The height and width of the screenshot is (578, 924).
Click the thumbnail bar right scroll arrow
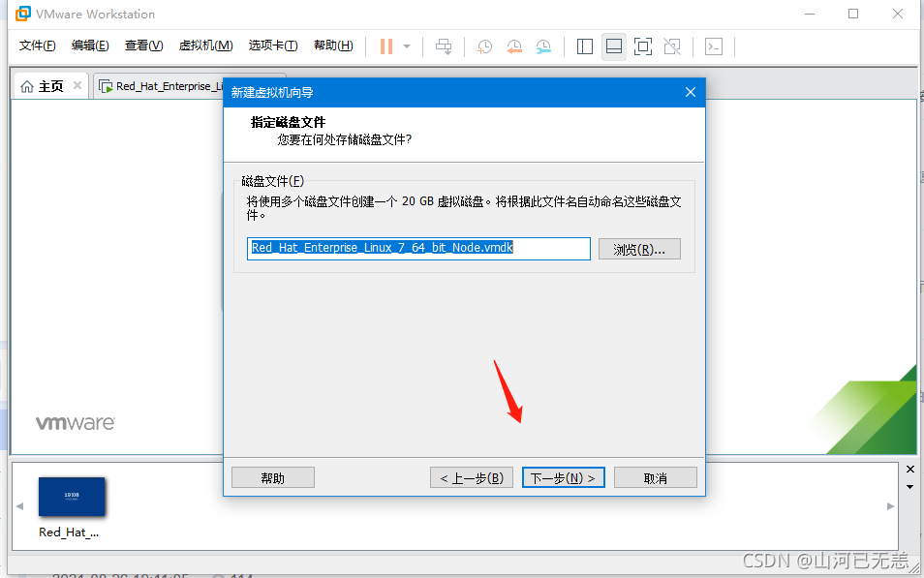click(x=890, y=506)
